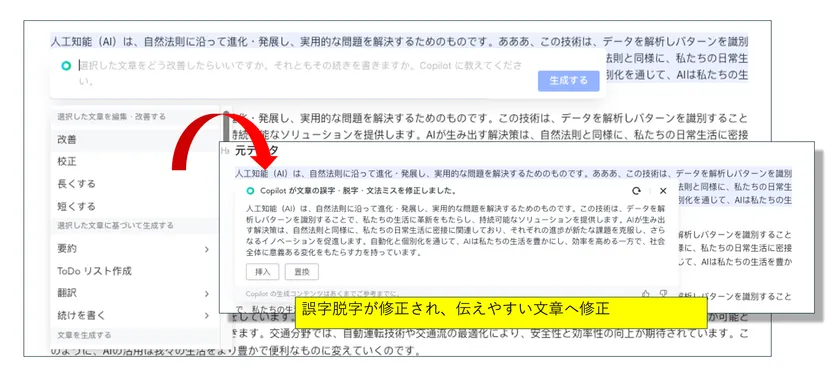Viewport: 840px width, 386px height.
Task: Expand the 続けを書く submenu arrow
Action: pyautogui.click(x=207, y=315)
